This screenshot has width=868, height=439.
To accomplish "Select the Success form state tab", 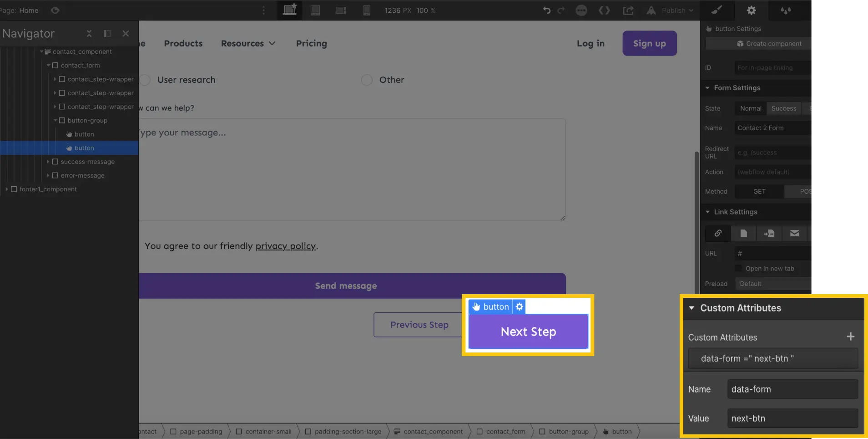I will [783, 108].
